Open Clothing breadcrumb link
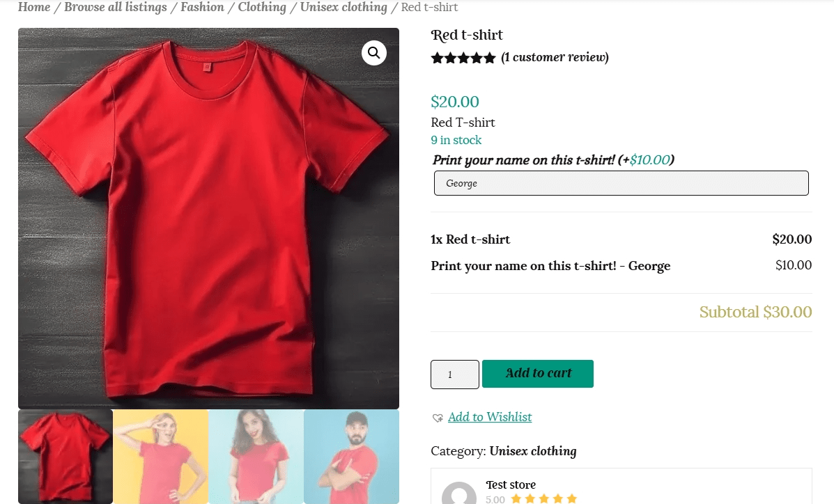Screen dimensions: 834x504 [x=262, y=8]
